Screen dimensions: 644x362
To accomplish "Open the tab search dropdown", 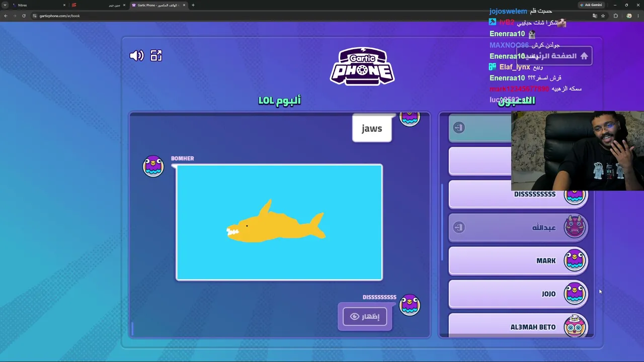I will pos(5,5).
